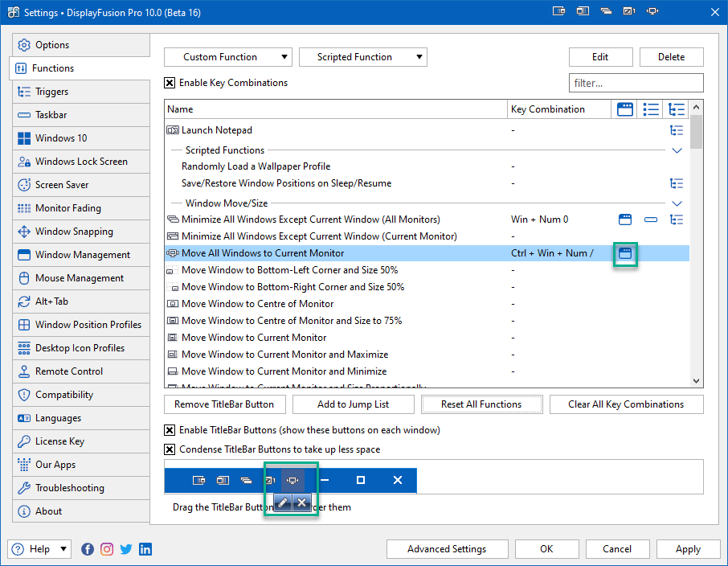Viewport: 728px width, 566px height.
Task: Click jump list icon on Minimize All (All Monitors) row
Action: pos(651,219)
